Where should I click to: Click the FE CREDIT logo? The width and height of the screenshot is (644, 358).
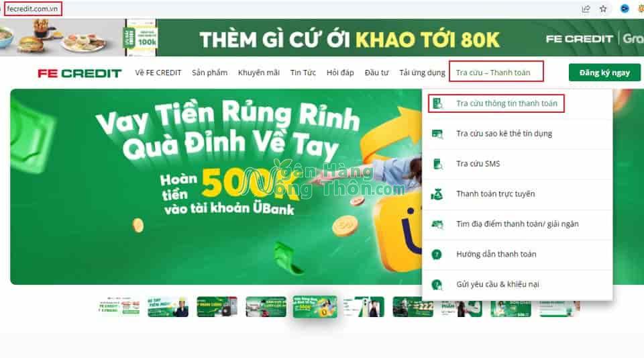(80, 73)
